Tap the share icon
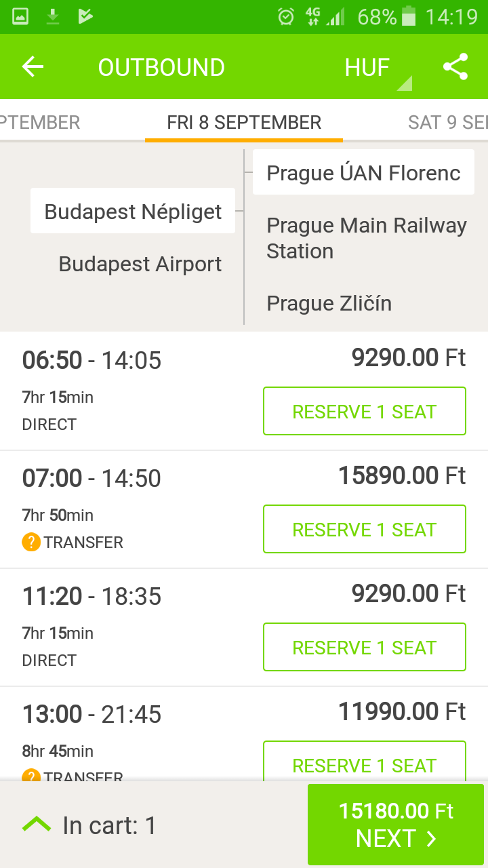 (x=455, y=66)
